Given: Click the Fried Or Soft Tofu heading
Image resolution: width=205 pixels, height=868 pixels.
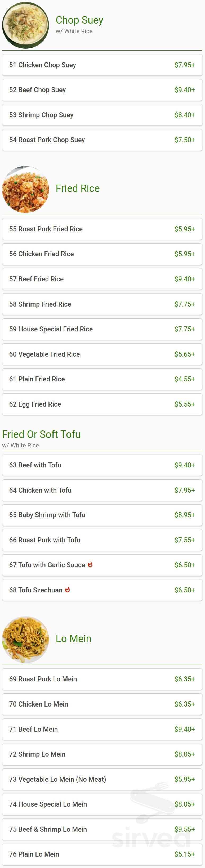Looking at the screenshot, I should (42, 434).
